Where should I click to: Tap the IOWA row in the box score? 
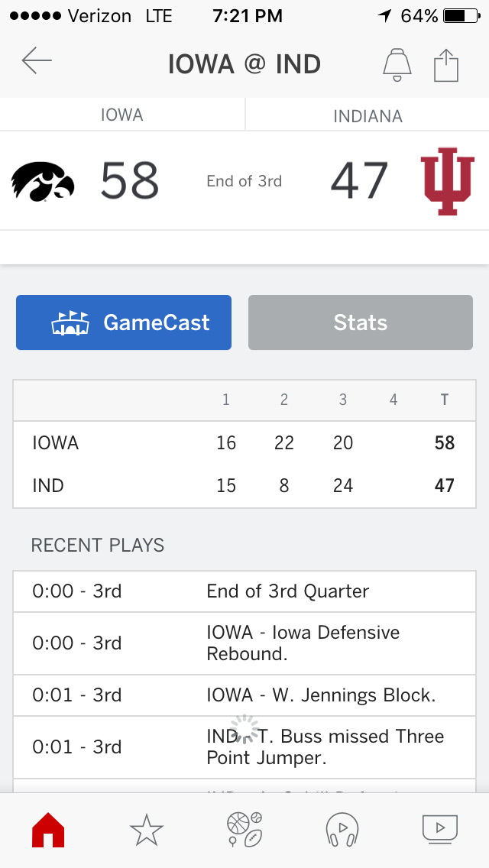pyautogui.click(x=244, y=443)
